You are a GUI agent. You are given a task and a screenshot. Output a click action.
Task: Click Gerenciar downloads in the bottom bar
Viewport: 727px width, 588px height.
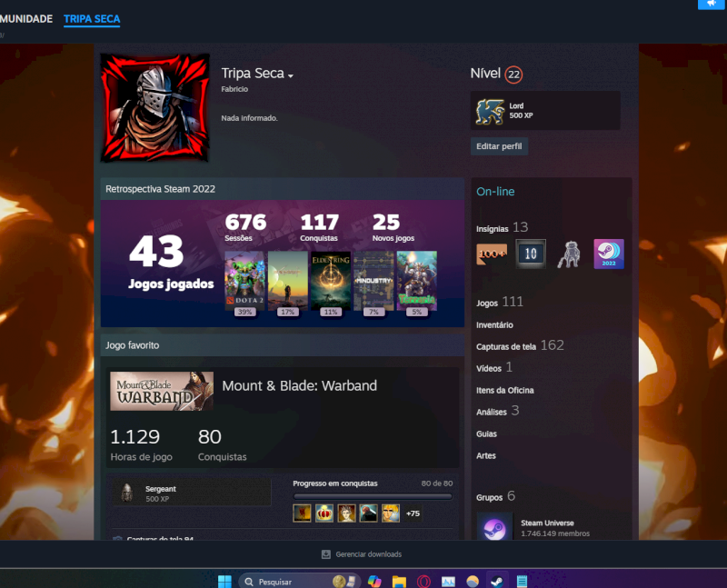pos(369,554)
